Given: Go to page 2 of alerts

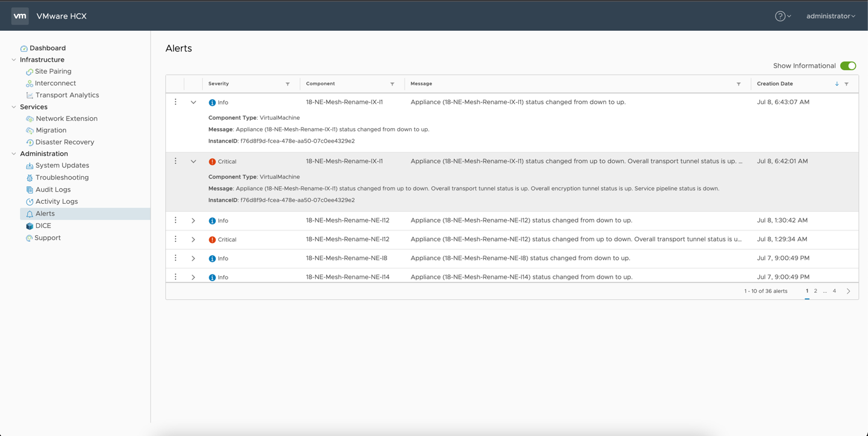Looking at the screenshot, I should click(815, 291).
